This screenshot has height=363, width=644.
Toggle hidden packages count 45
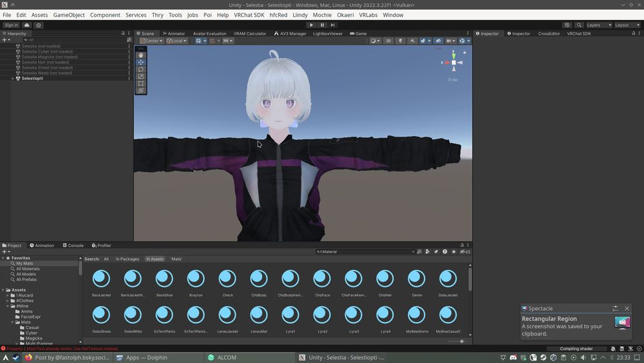click(x=466, y=251)
